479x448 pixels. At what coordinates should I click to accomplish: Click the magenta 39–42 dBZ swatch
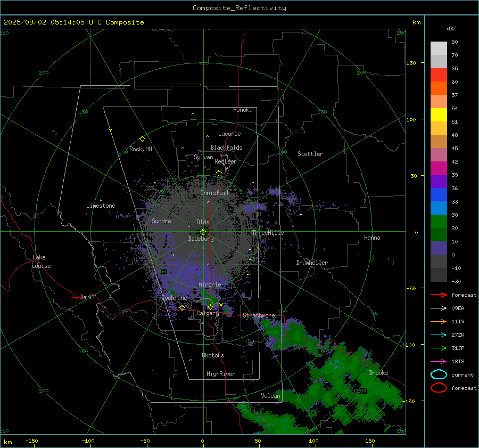click(439, 168)
